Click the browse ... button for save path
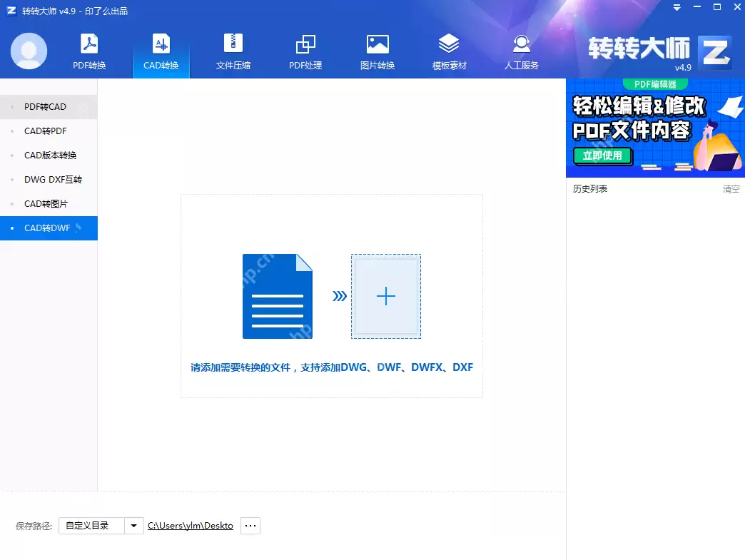This screenshot has width=745, height=560. click(250, 525)
